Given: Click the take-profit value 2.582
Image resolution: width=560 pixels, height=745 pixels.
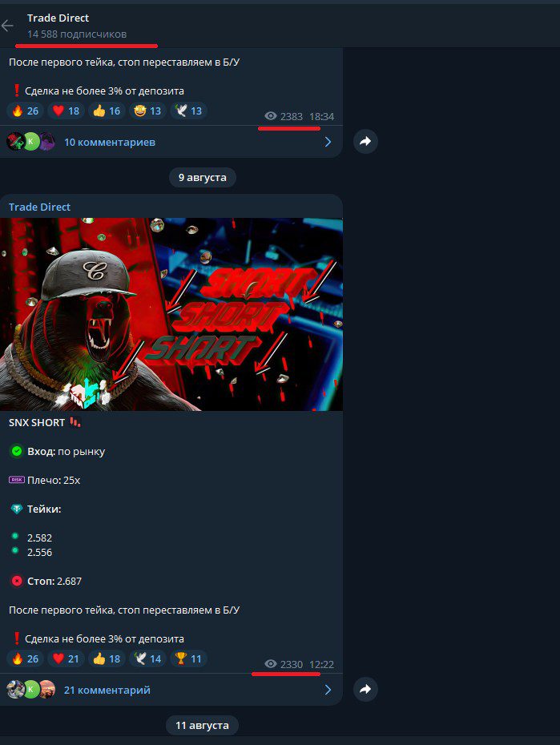Looking at the screenshot, I should click(x=39, y=538).
